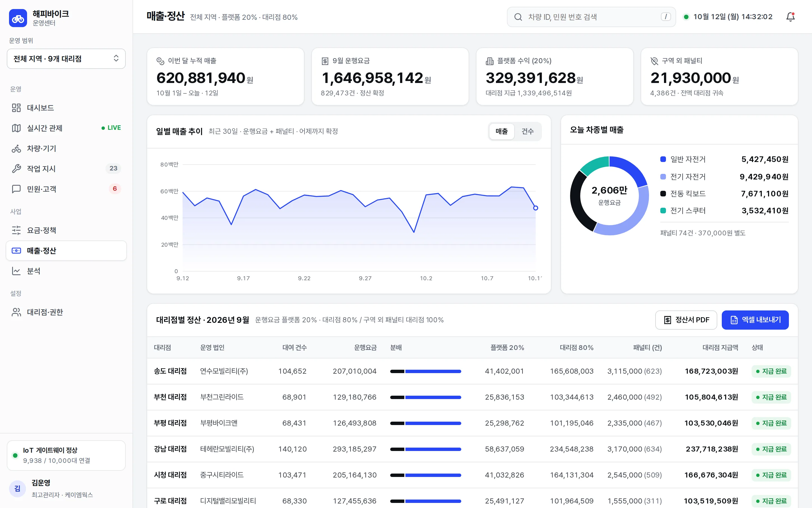Click the 분석 chart icon

[x=16, y=271]
